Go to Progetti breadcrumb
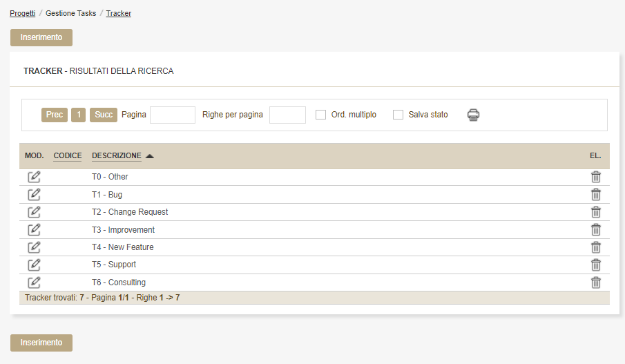Viewport: 625px width, 364px height. click(22, 13)
